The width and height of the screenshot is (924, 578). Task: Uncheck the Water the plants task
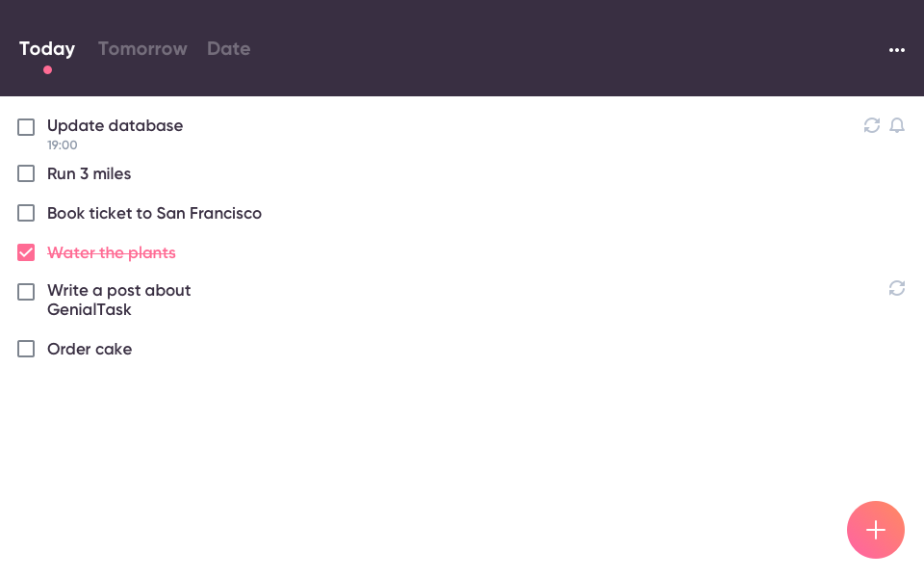click(x=26, y=252)
